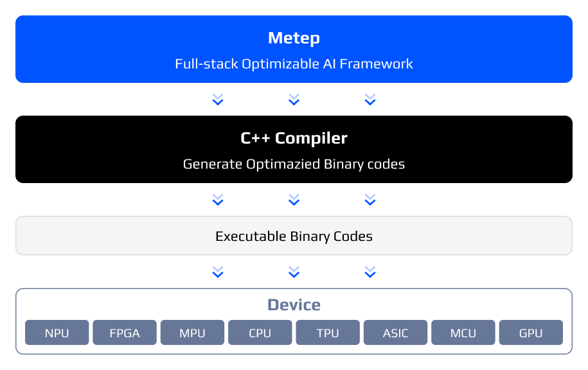Select the NPU device chip
The height and width of the screenshot is (370, 588).
[x=57, y=333]
